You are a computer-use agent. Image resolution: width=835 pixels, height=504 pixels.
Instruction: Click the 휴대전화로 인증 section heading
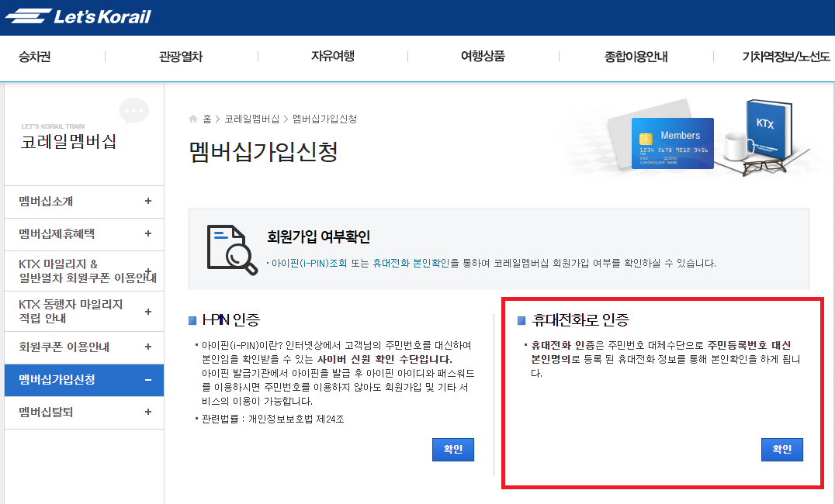point(580,319)
